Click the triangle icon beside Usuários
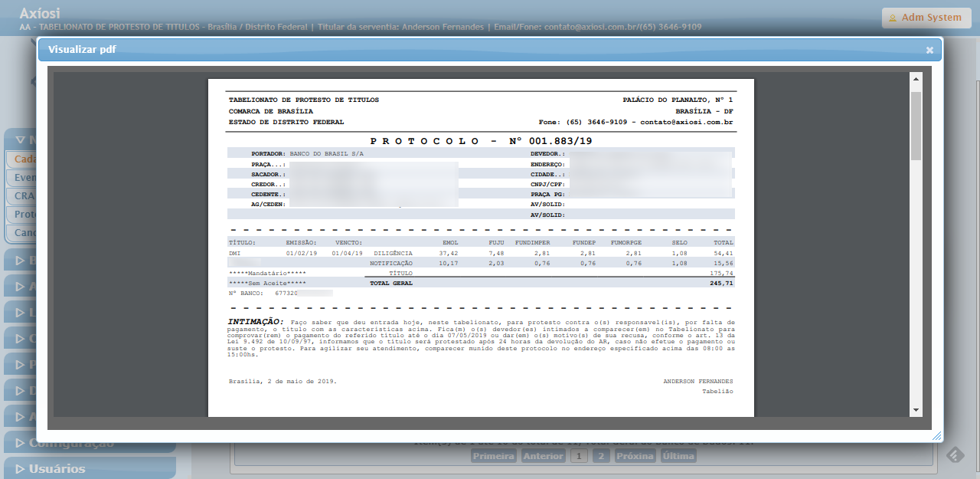 point(18,469)
